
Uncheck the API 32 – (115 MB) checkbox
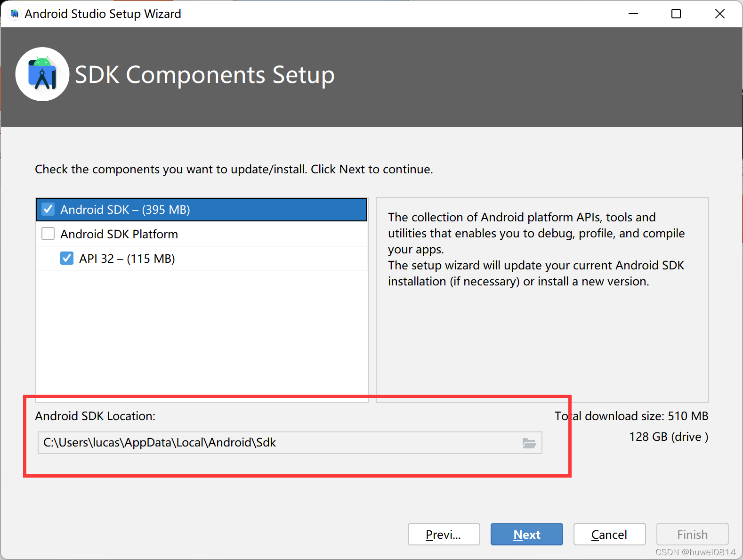pos(67,258)
